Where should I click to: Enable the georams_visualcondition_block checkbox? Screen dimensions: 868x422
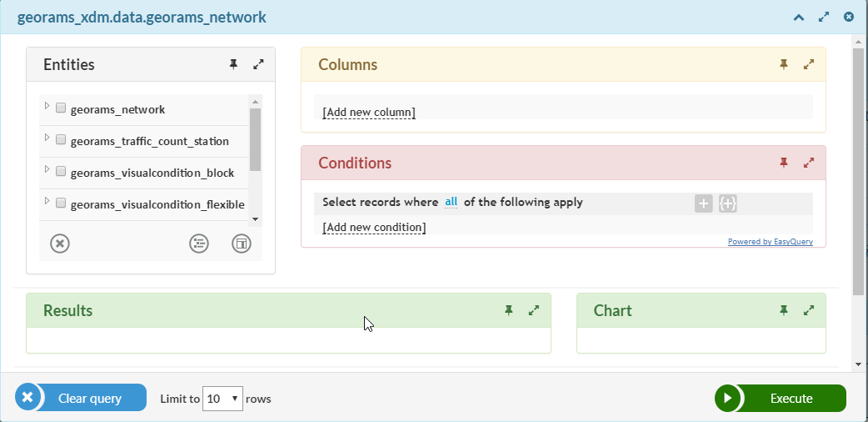61,171
